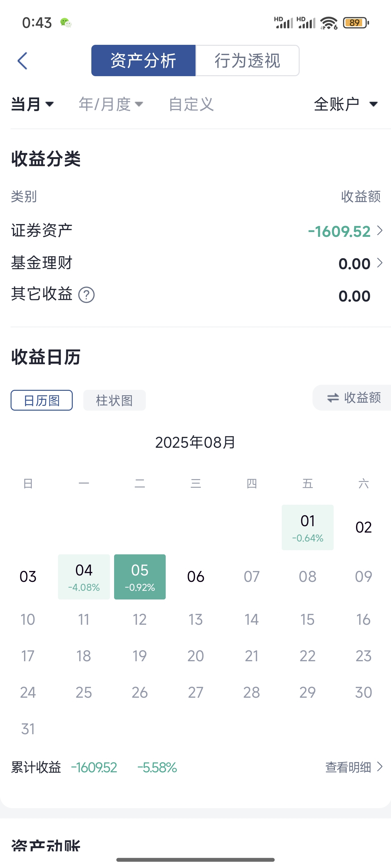Select the 自定义 date range option
The width and height of the screenshot is (391, 868).
coord(191,104)
